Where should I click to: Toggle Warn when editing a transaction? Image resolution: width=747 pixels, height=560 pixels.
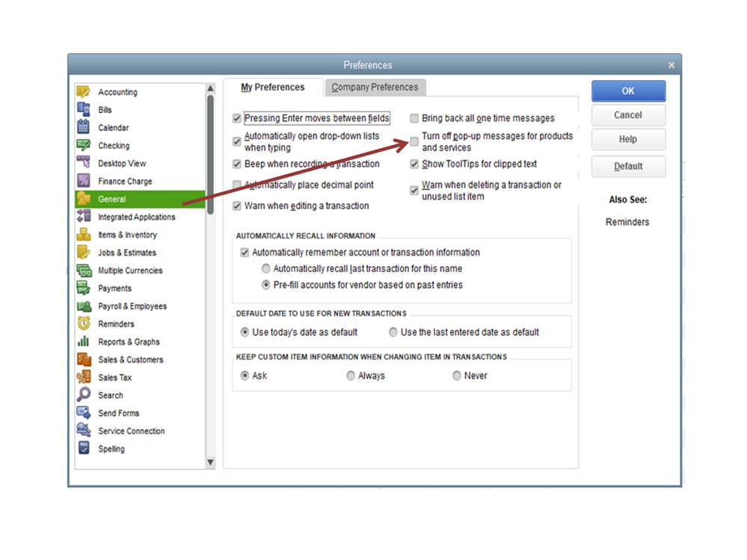coord(237,206)
